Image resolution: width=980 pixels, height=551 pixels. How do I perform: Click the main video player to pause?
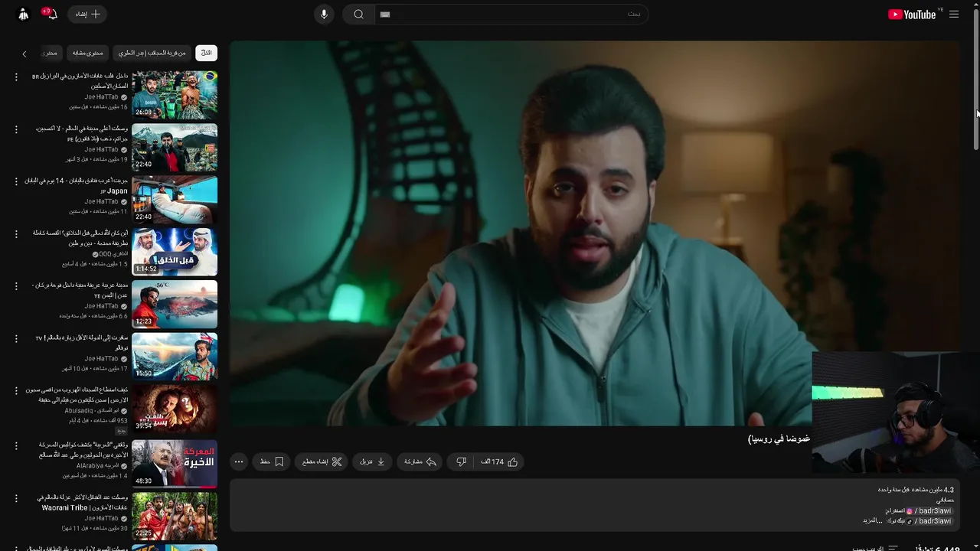(594, 233)
